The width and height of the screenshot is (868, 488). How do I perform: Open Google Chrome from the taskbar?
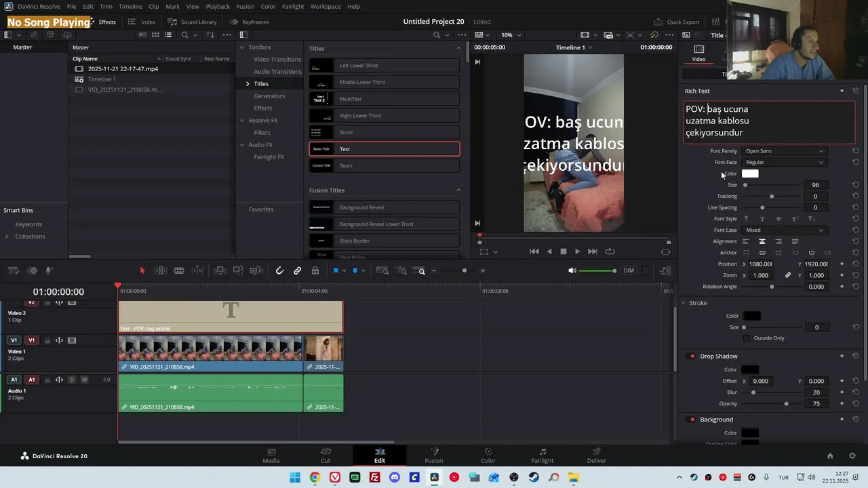pyautogui.click(x=315, y=478)
